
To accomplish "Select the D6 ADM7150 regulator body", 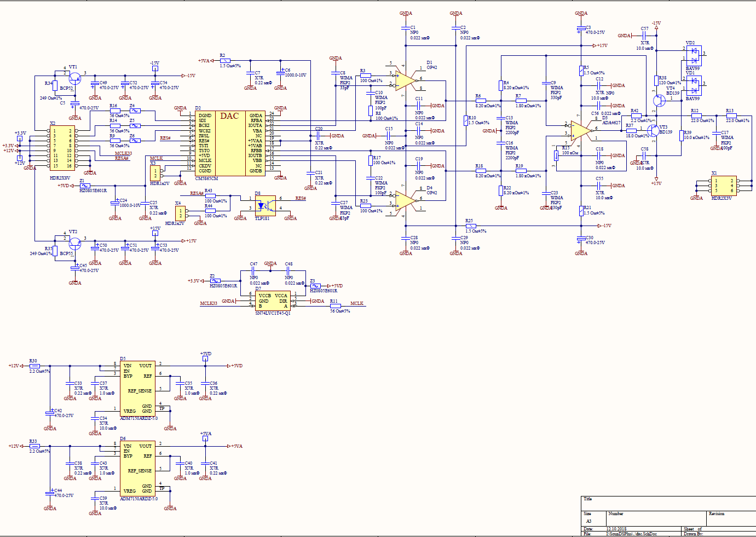I will [x=137, y=469].
